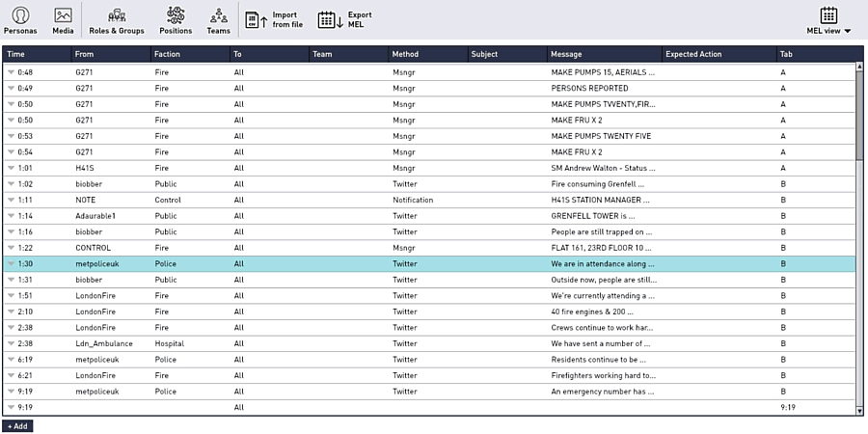
Task: Expand the 1:30 metpoliceuk row arrow
Action: (x=12, y=263)
